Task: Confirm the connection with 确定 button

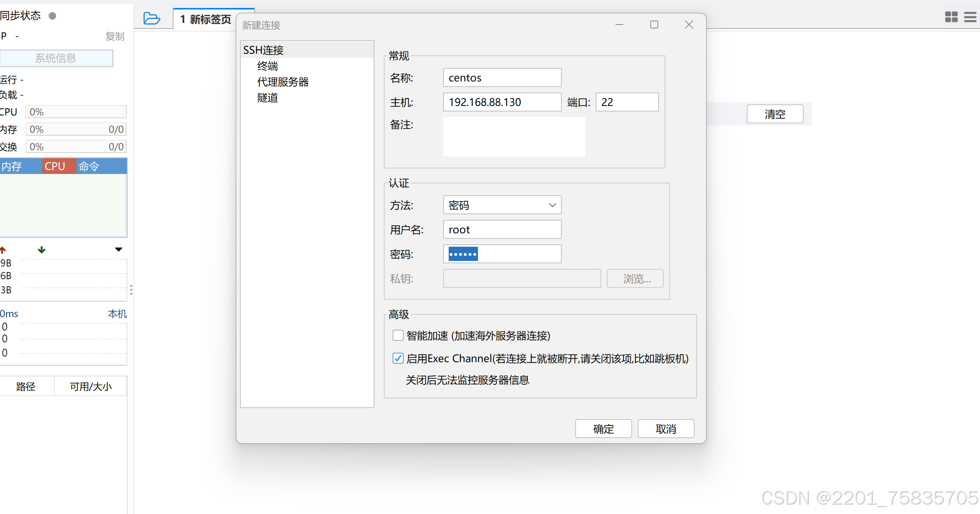Action: [x=603, y=429]
